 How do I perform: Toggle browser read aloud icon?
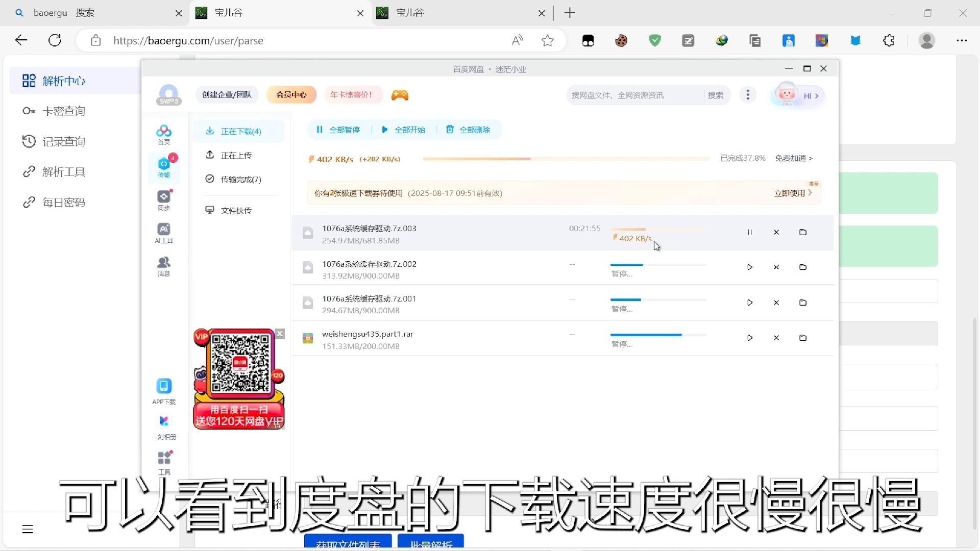518,41
